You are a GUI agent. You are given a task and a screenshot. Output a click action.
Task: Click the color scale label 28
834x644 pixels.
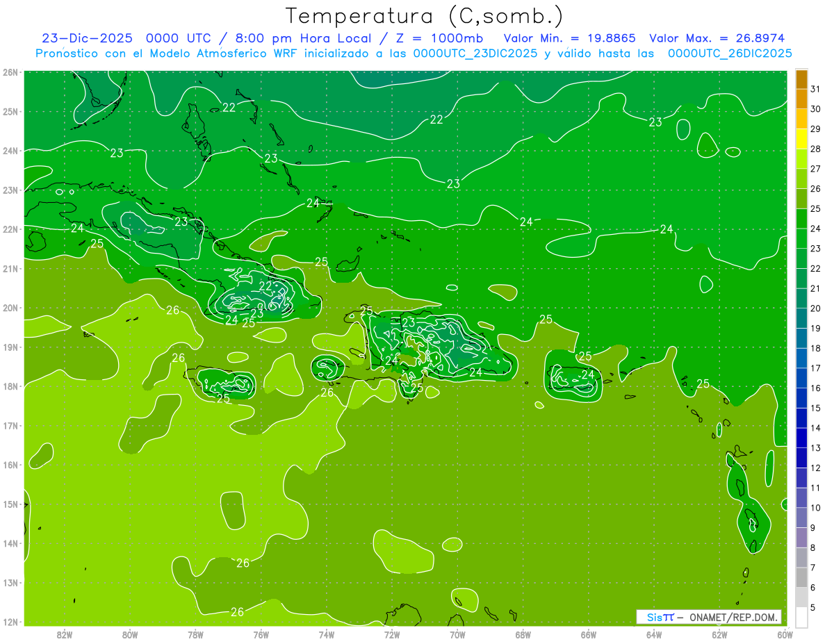815,149
